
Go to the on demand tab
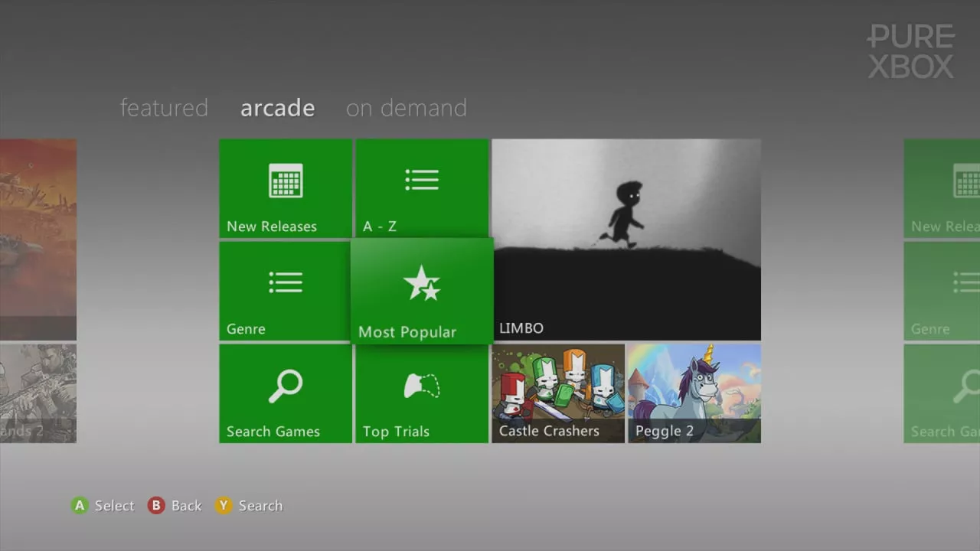(x=406, y=108)
